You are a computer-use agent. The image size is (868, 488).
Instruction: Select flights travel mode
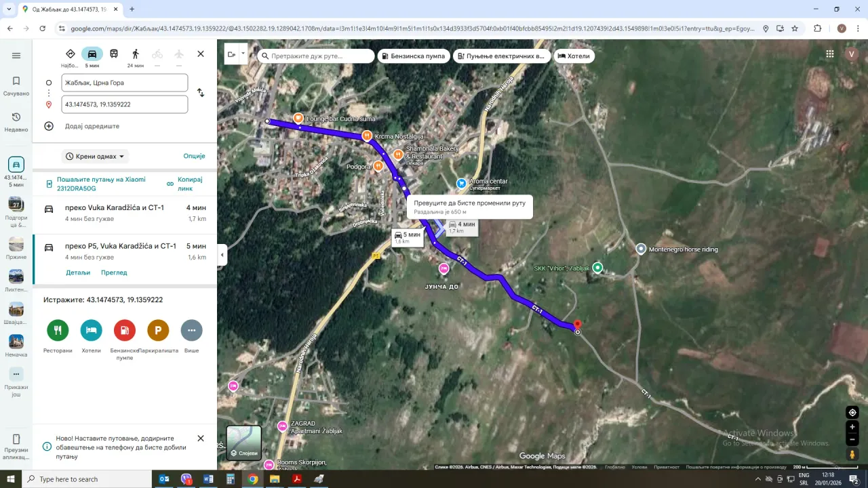[x=179, y=54]
